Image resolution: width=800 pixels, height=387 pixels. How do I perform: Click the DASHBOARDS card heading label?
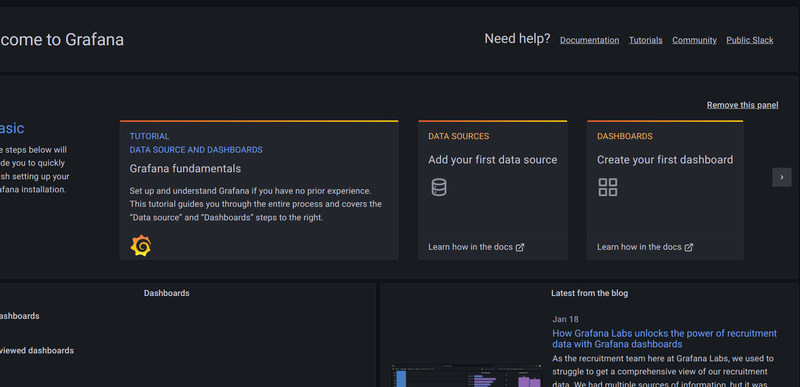coord(624,137)
